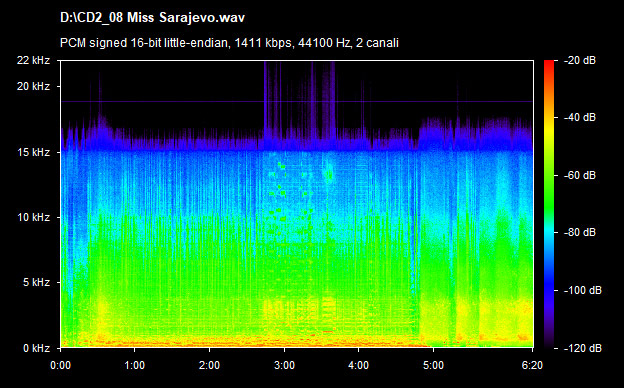Click the -20 dB scale label
Image resolution: width=624 pixels, height=388 pixels.
pyautogui.click(x=579, y=61)
